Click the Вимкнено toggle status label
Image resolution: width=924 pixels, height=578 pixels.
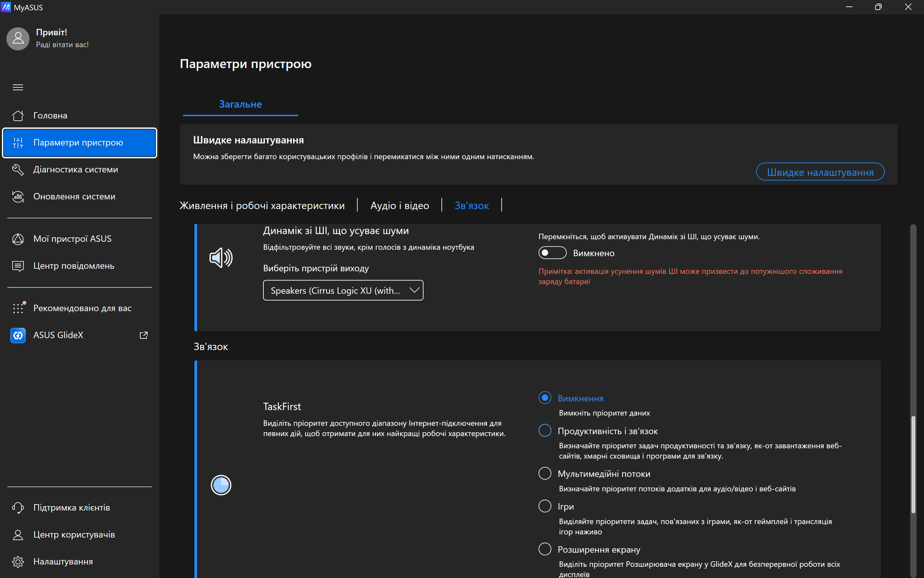pos(593,253)
